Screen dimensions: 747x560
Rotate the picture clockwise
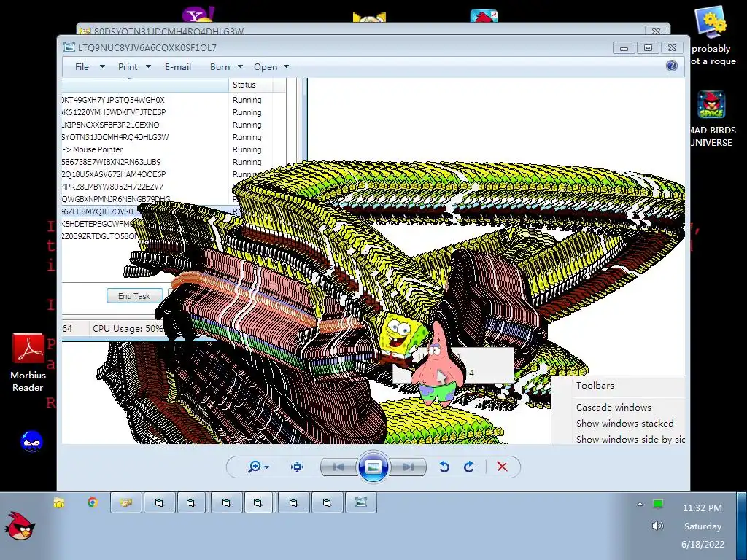(469, 467)
